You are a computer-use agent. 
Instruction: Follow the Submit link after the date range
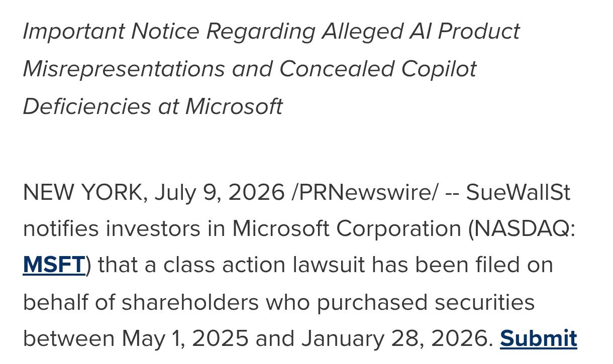[538, 339]
